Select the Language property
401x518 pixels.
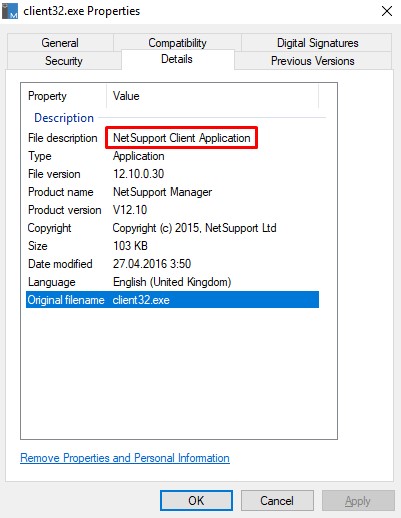pos(52,282)
